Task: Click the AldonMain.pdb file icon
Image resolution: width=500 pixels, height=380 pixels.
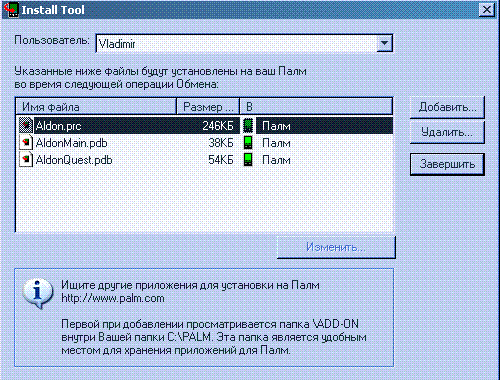Action: [26, 142]
